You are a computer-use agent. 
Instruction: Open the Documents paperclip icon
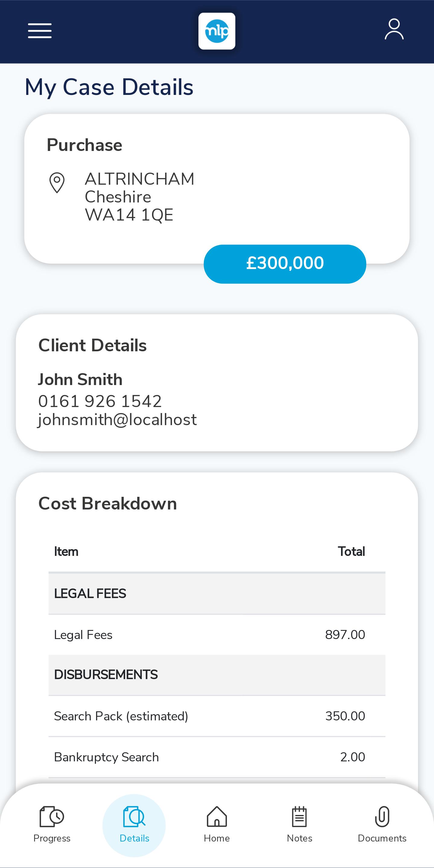pyautogui.click(x=382, y=816)
